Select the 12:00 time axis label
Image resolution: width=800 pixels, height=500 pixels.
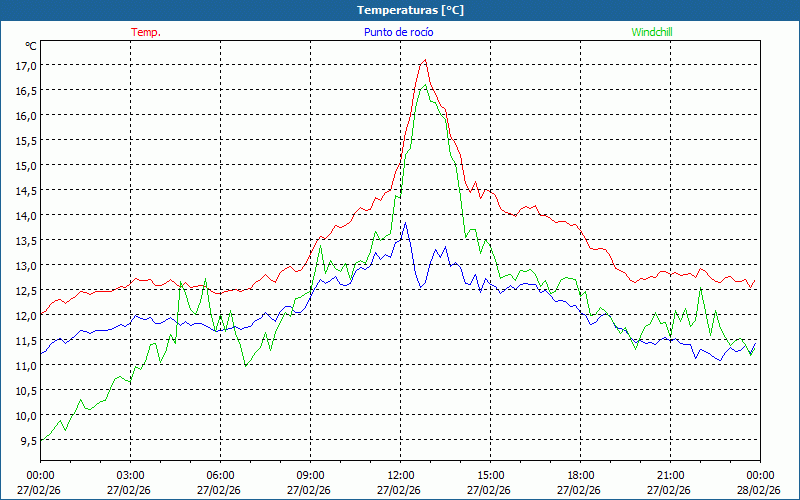[400, 475]
